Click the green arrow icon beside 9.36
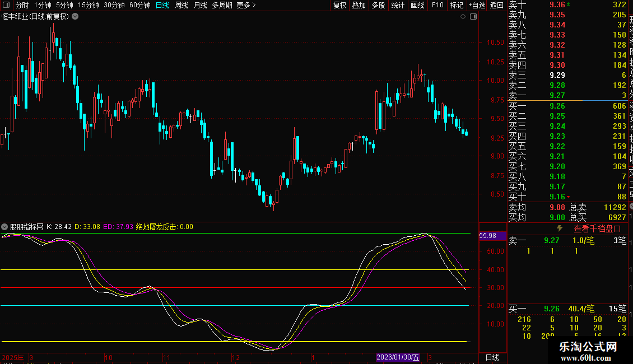 coord(569,4)
